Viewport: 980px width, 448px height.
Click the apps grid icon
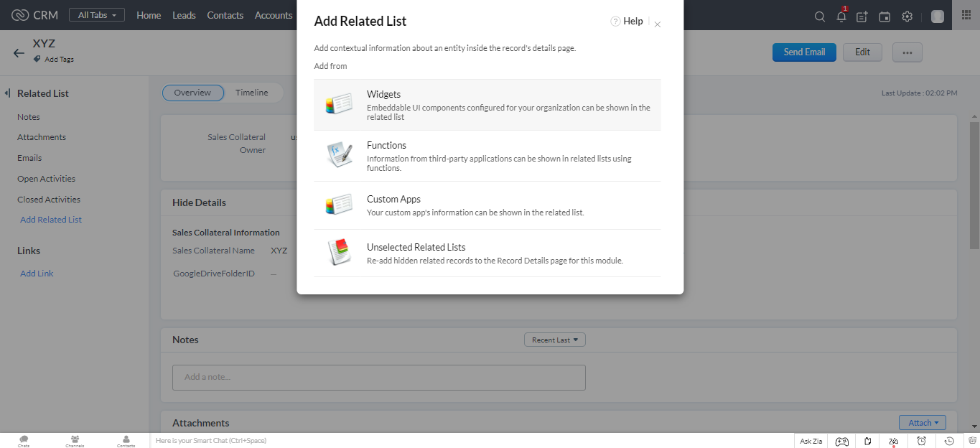pos(966,15)
